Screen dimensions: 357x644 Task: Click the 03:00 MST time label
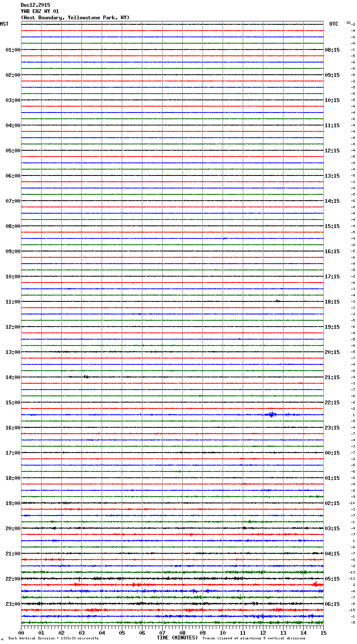[13, 100]
